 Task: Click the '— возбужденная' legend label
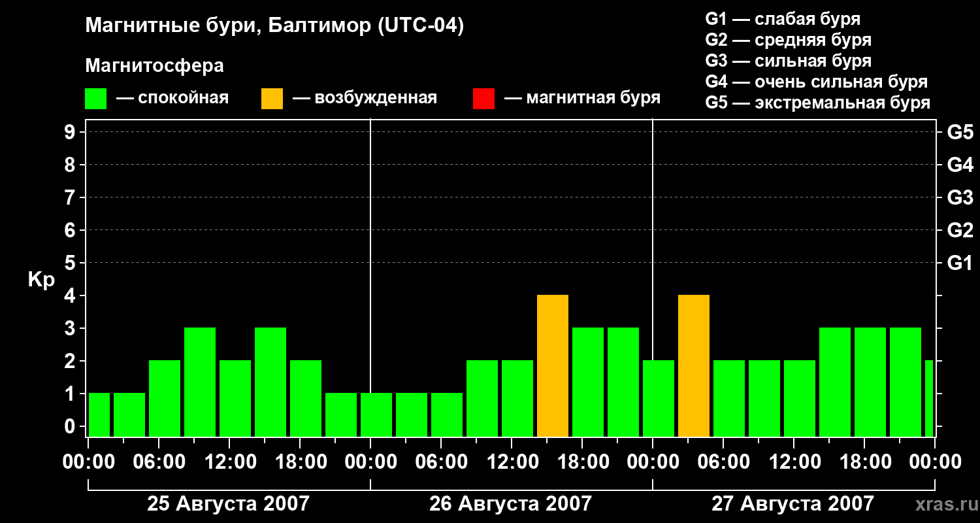365,98
